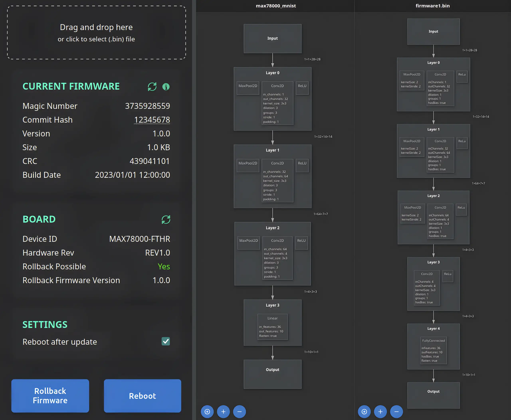Viewport: 511px width, 420px height.
Task: Select Layer 3 ReLu in firmware1.bin
Action: click(x=448, y=276)
